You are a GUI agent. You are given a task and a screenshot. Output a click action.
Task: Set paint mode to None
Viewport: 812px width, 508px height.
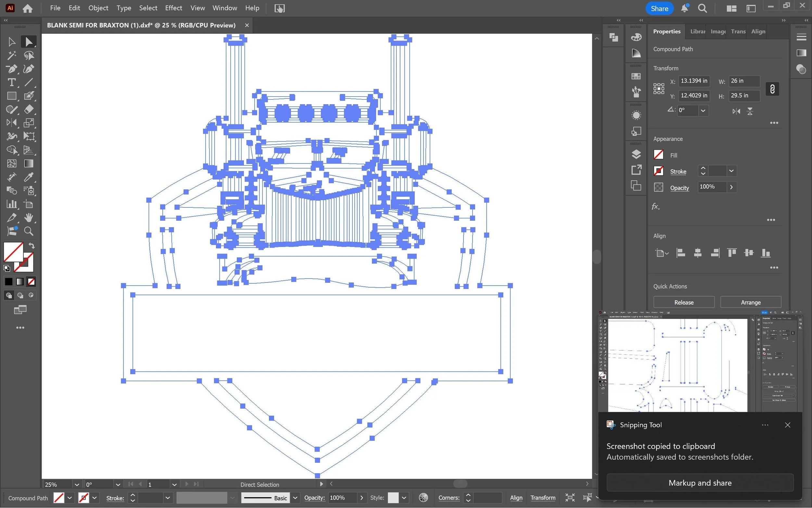[31, 281]
